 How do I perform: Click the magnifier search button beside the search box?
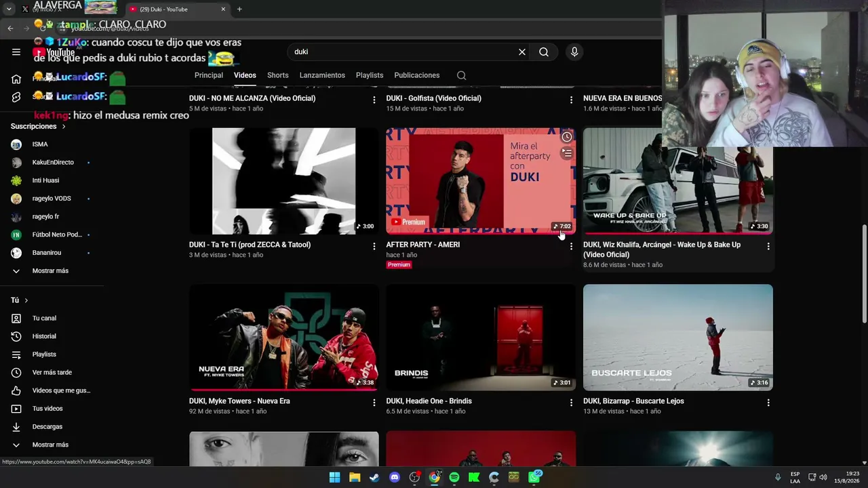click(544, 52)
